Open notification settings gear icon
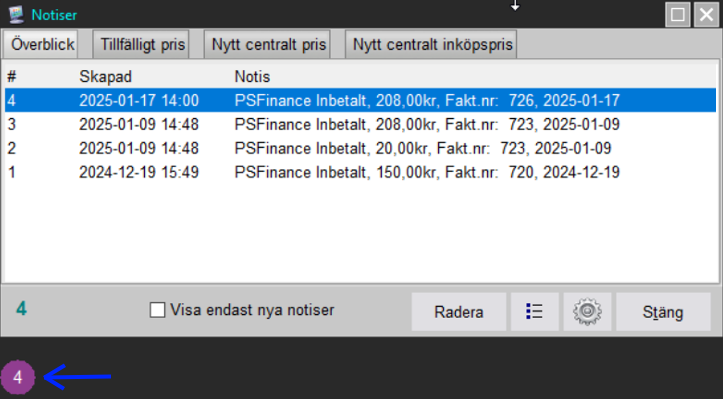 [x=587, y=311]
